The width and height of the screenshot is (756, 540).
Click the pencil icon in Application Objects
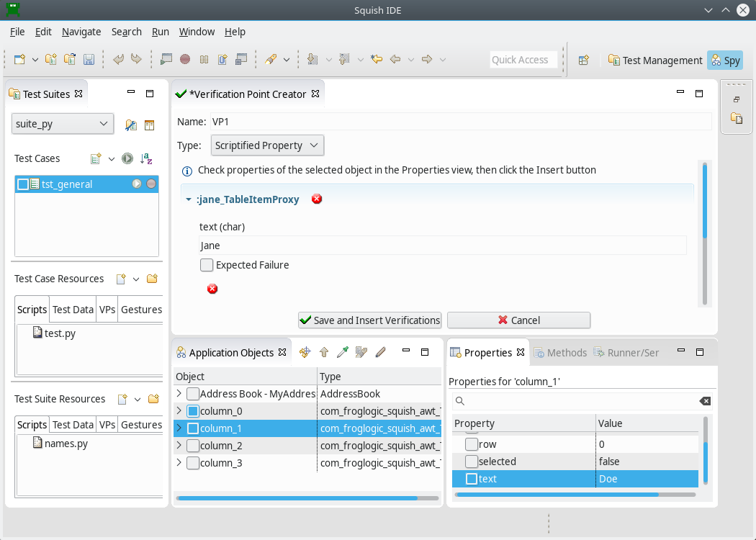380,353
